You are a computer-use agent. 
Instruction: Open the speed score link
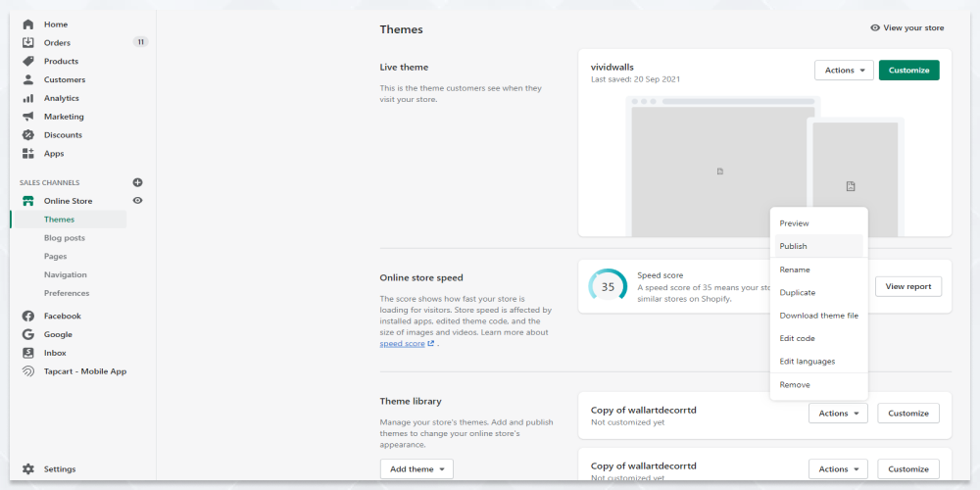tap(403, 344)
